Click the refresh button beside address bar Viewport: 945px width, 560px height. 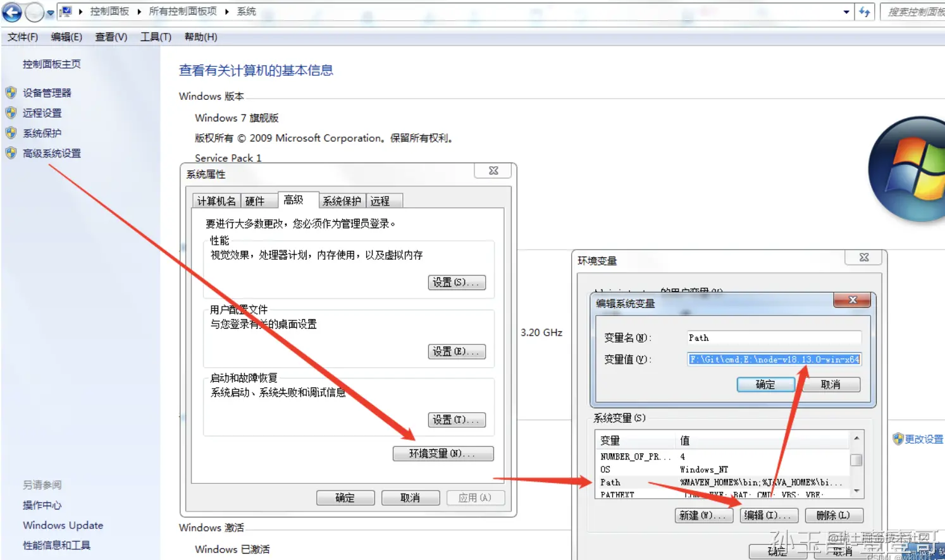pos(865,12)
